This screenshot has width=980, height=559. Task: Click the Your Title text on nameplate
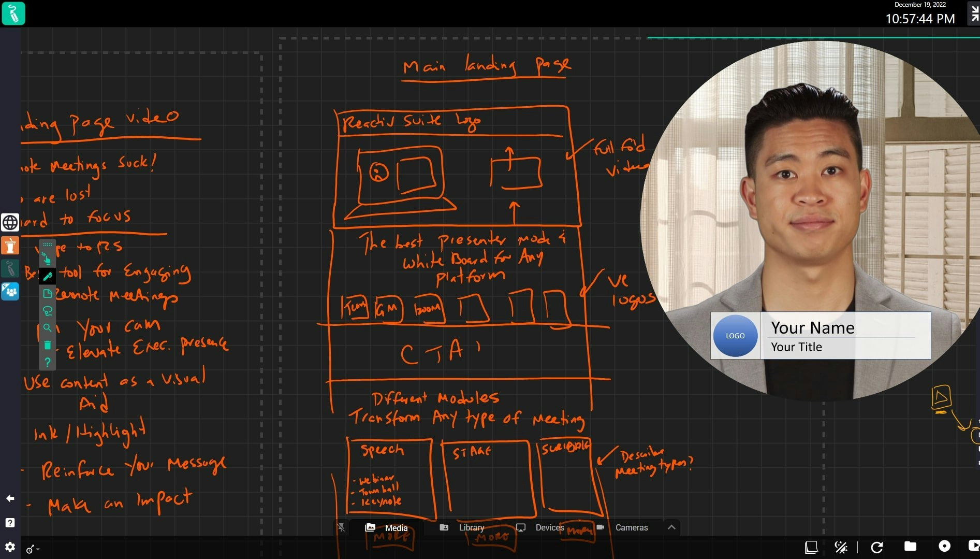click(x=796, y=347)
